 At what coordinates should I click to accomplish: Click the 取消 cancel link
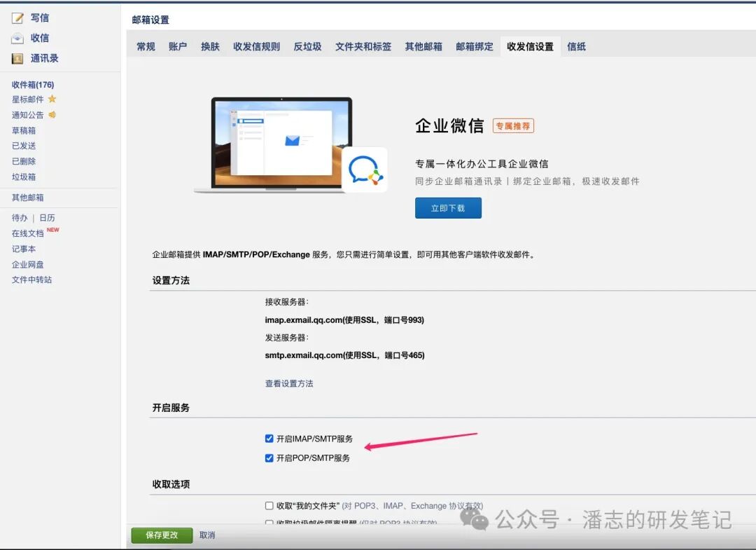(x=207, y=535)
